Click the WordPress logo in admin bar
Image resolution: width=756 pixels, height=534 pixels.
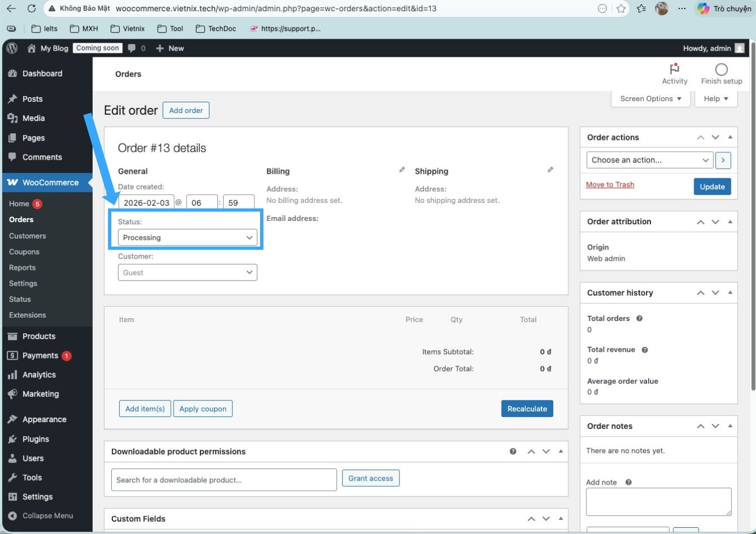coord(12,48)
